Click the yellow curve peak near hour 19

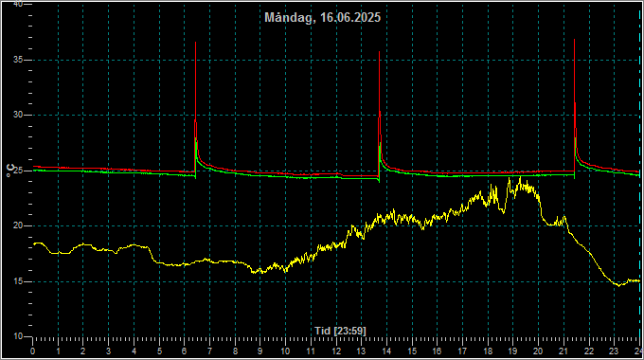(x=520, y=178)
